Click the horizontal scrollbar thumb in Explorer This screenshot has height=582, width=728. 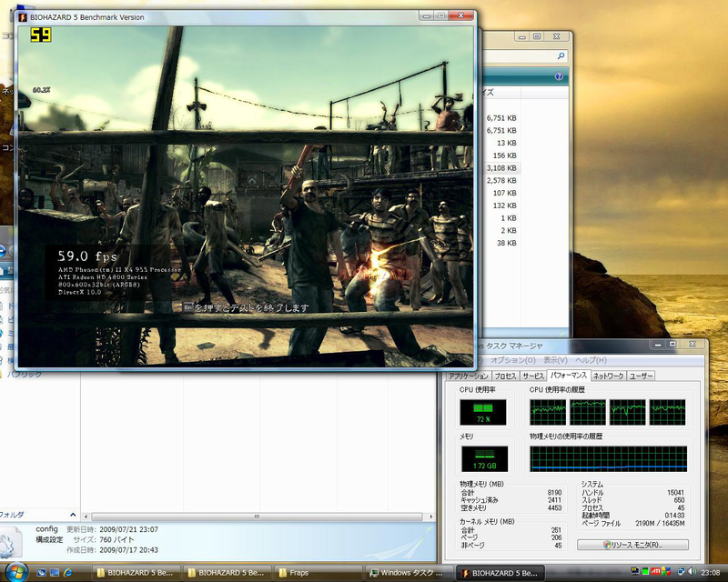coord(257,517)
